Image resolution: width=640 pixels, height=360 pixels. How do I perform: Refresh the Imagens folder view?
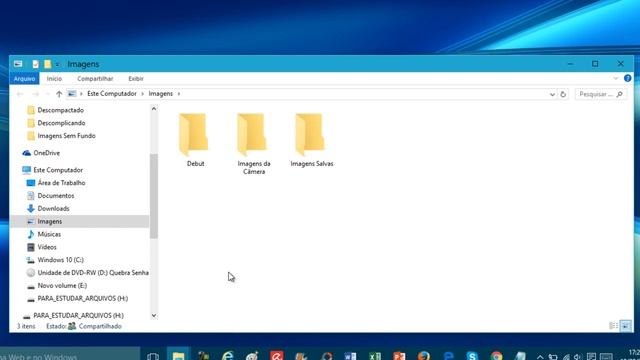563,94
